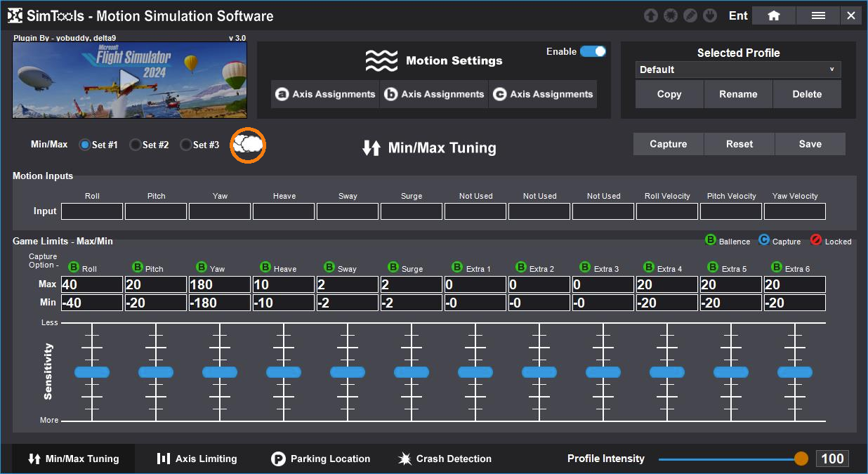The image size is (868, 474).
Task: Open the Axis Limiting tab
Action: [x=197, y=459]
